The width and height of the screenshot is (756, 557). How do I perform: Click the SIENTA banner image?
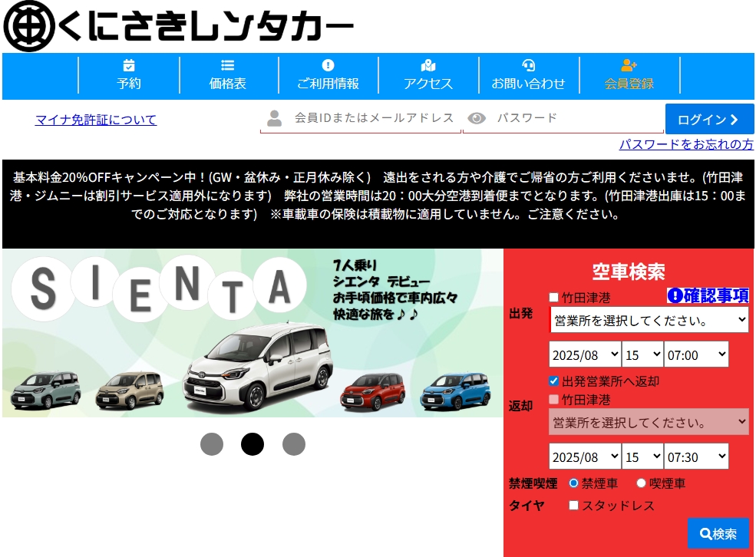coord(253,333)
